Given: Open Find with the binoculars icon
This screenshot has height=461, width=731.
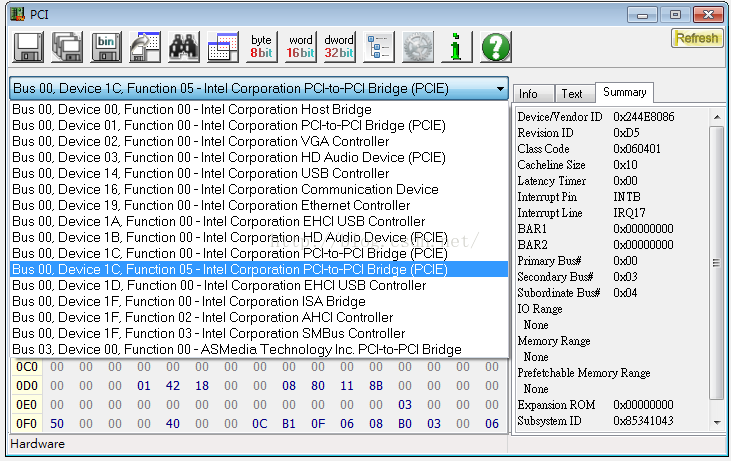Looking at the screenshot, I should click(x=184, y=47).
